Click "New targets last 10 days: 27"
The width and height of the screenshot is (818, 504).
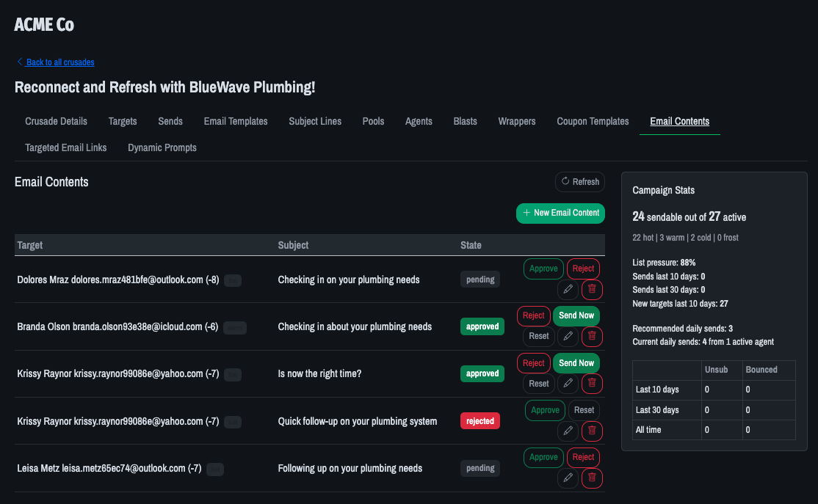(680, 303)
